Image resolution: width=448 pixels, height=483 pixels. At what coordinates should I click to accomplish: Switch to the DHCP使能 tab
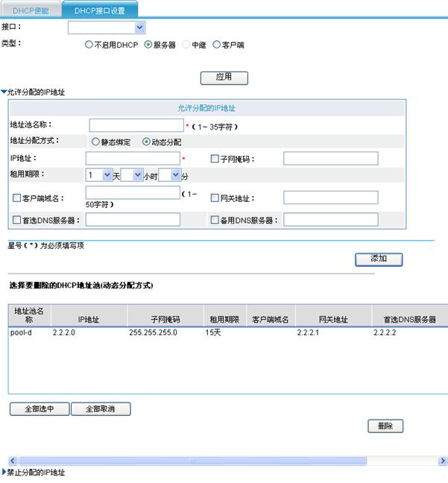(x=31, y=10)
